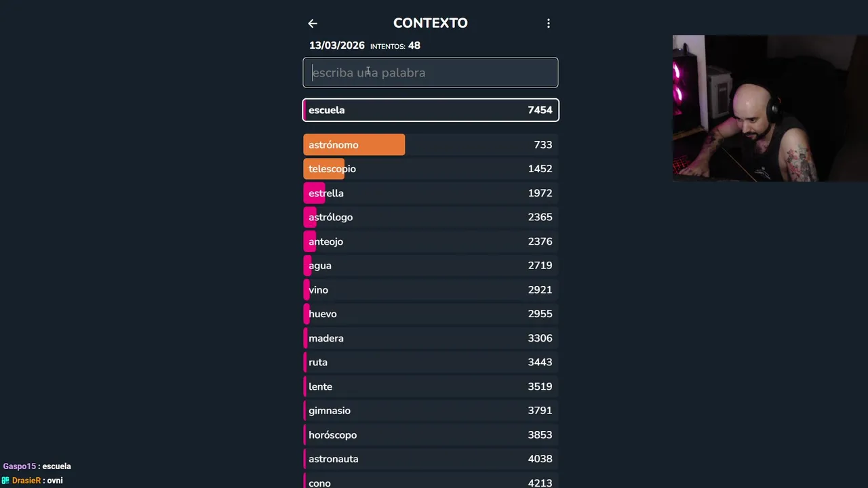868x488 pixels.
Task: Click the astrólogo guess entry
Action: tap(431, 218)
